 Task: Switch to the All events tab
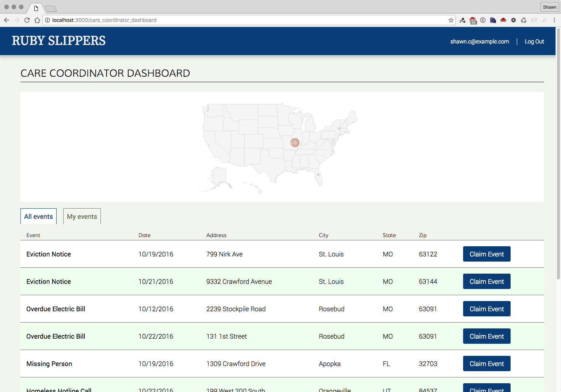coord(38,216)
